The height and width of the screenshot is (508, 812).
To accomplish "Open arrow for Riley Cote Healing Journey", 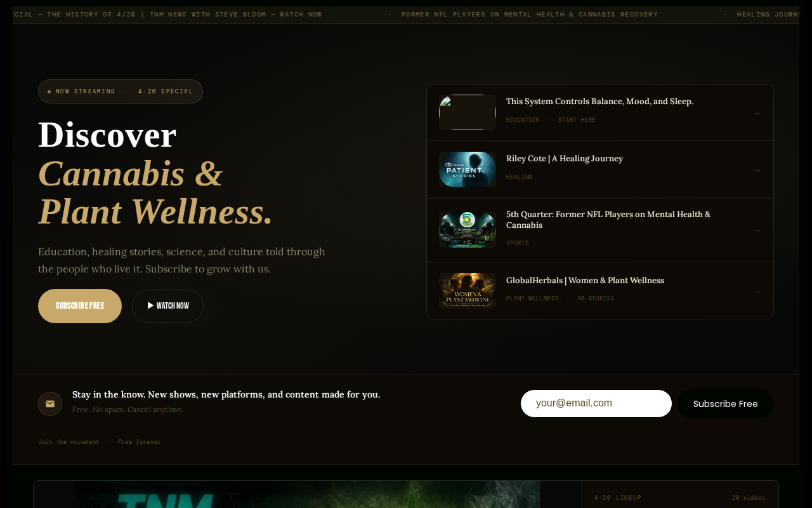I will [757, 170].
